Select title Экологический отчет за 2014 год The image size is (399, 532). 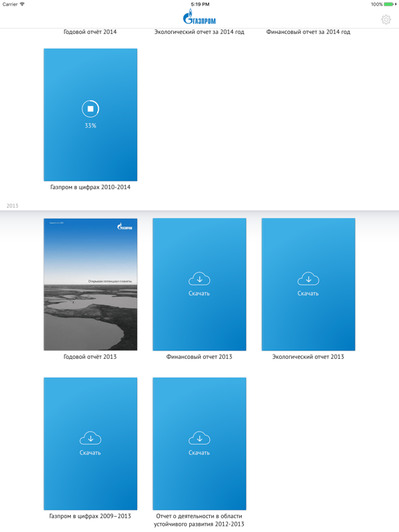coord(199,32)
